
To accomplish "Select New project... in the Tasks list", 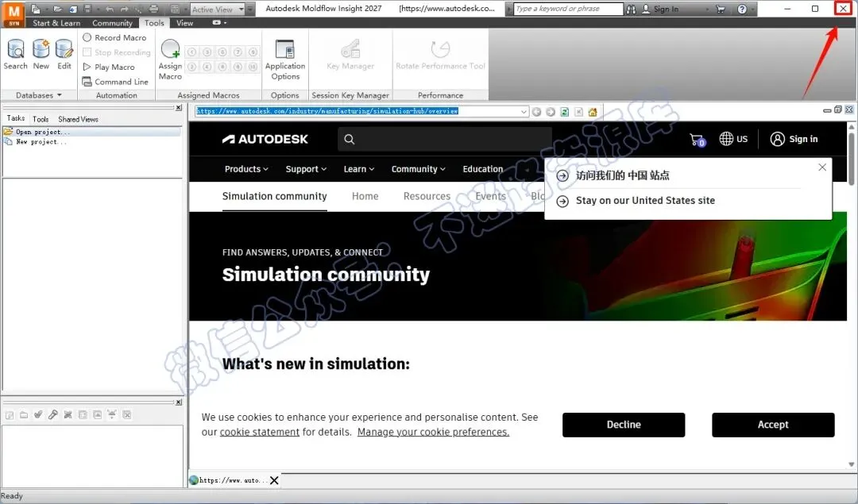I will coord(92,141).
